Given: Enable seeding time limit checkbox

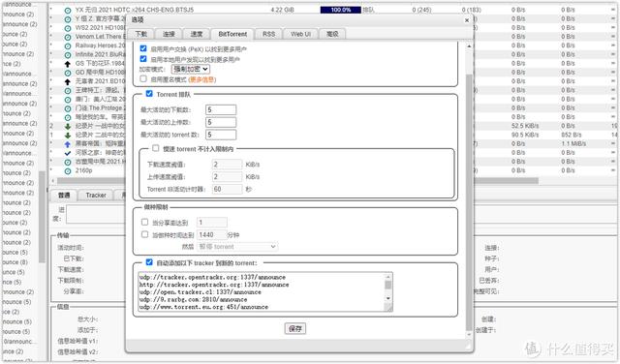Looking at the screenshot, I should [144, 234].
